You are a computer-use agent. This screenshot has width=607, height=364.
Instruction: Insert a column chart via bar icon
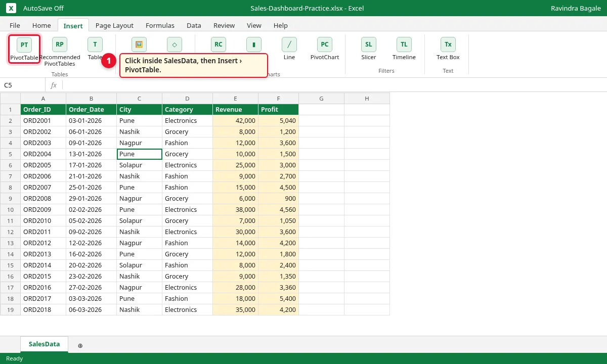(x=254, y=44)
